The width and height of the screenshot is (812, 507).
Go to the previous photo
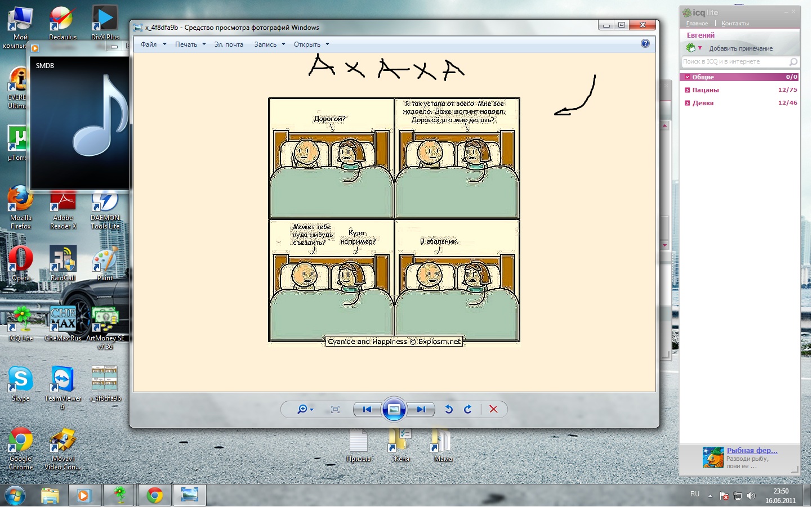(x=367, y=410)
